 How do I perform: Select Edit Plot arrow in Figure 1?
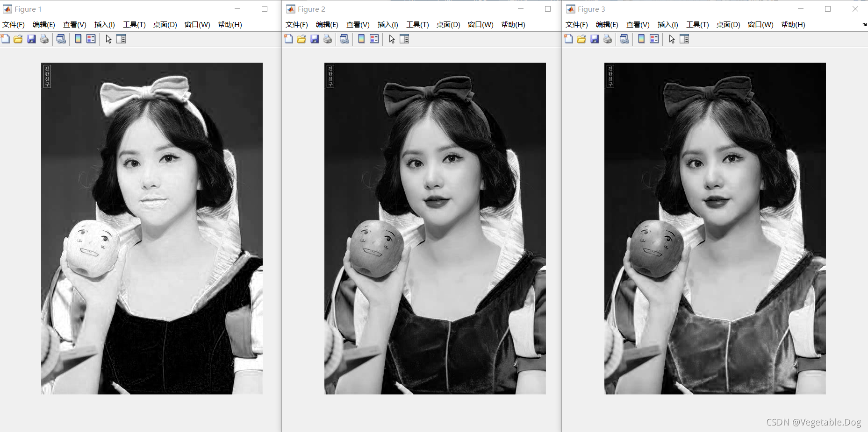click(108, 39)
